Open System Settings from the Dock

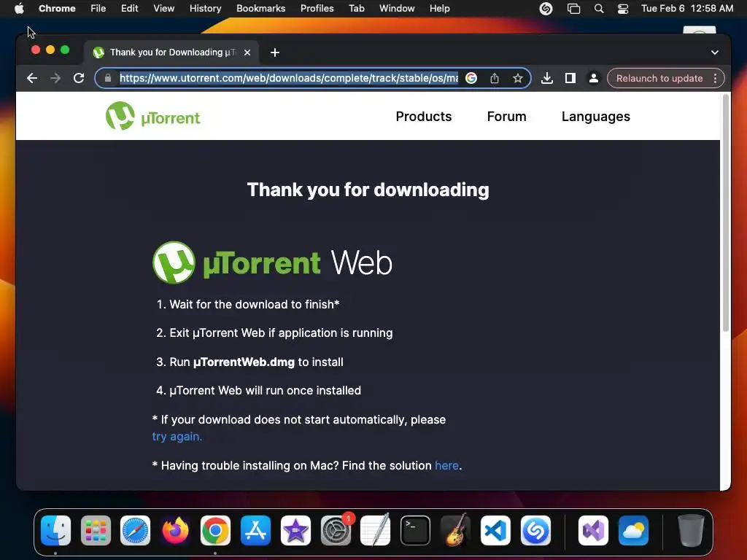pyautogui.click(x=336, y=531)
